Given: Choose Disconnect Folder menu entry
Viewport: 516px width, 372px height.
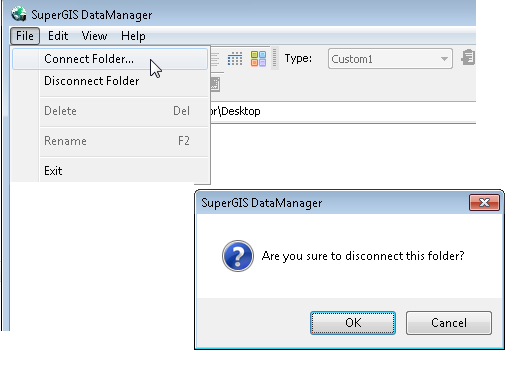Looking at the screenshot, I should (x=110, y=81).
